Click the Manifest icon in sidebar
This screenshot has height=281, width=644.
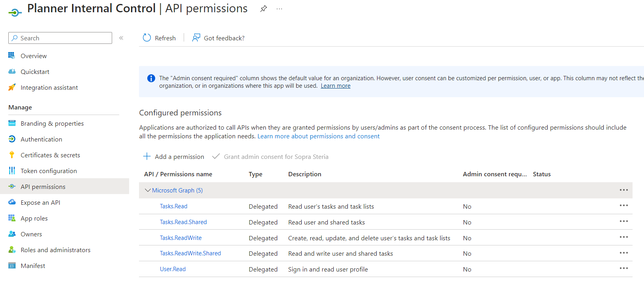[12, 265]
